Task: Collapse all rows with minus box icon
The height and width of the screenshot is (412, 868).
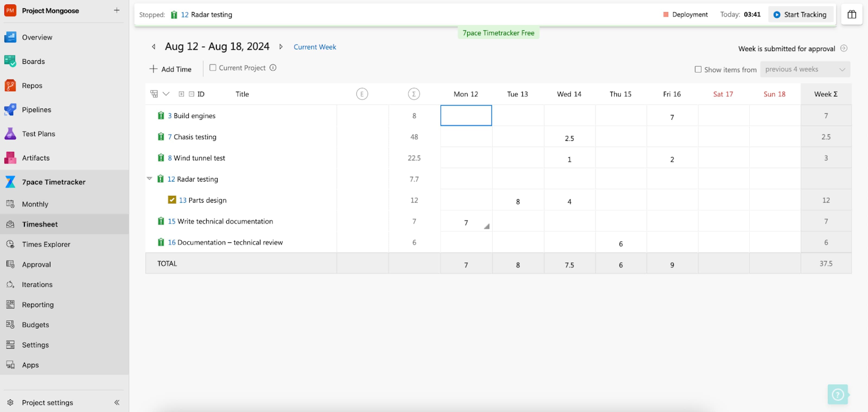Action: (x=192, y=94)
